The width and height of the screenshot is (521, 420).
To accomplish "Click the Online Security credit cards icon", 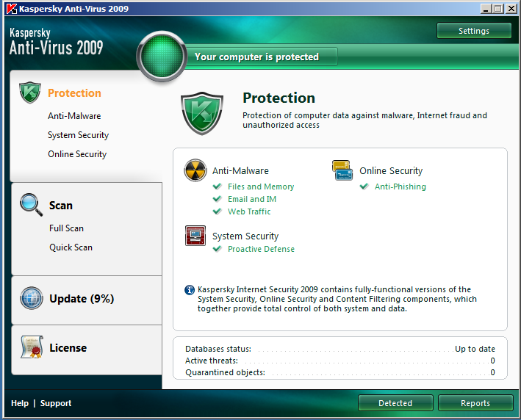I will tap(342, 170).
